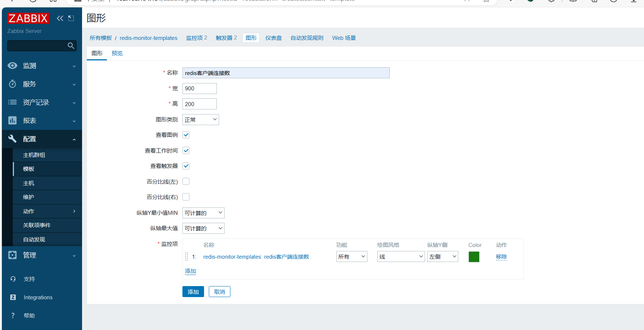Image resolution: width=644 pixels, height=330 pixels.
Task: Click the clock icon beside 服务
Action: coord(12,84)
